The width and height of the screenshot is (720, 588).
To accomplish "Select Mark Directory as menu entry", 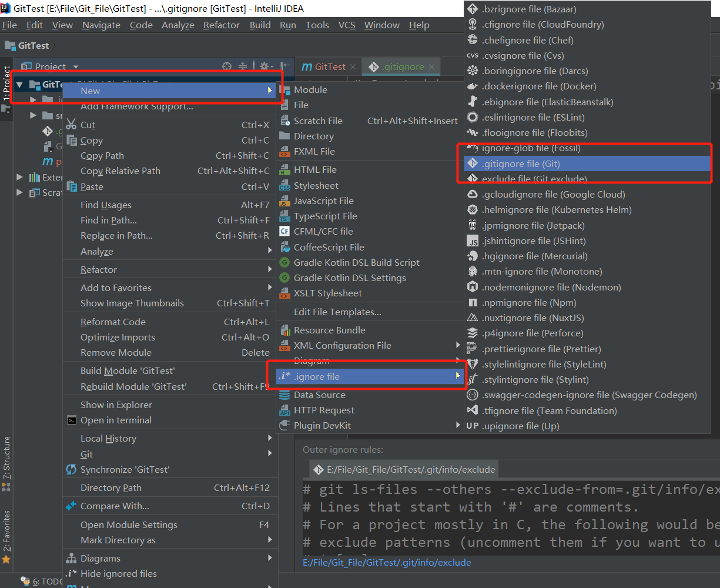I will [170, 540].
